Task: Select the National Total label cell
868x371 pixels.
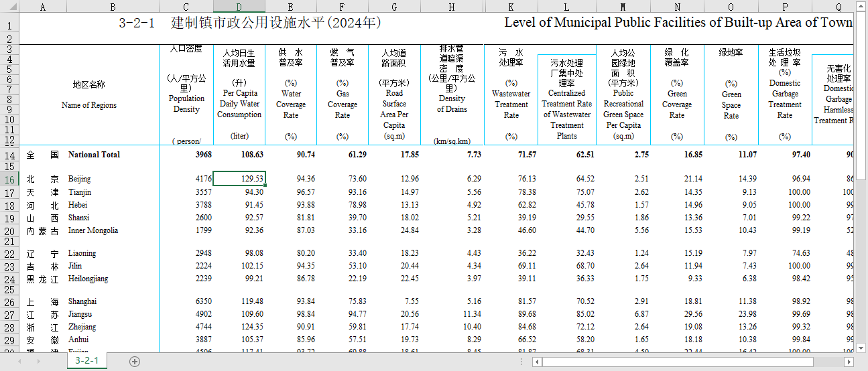Action: pos(94,155)
